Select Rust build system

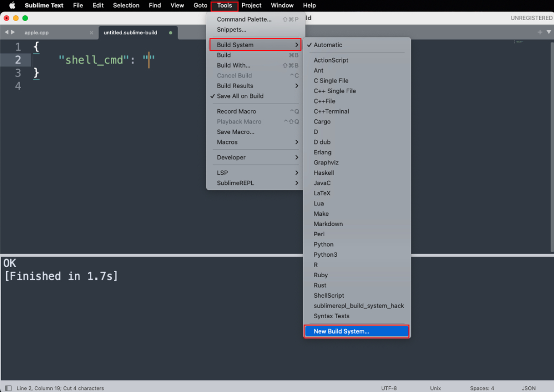point(357,285)
